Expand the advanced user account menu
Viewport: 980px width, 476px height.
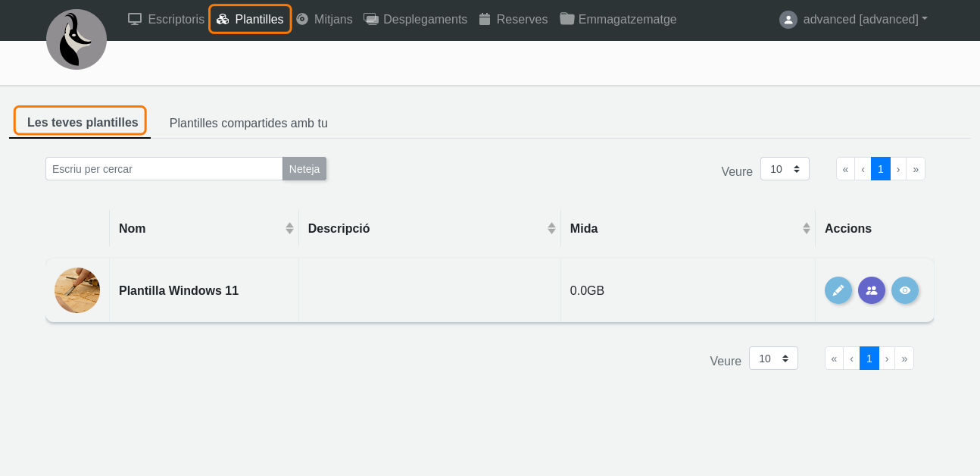pos(854,19)
